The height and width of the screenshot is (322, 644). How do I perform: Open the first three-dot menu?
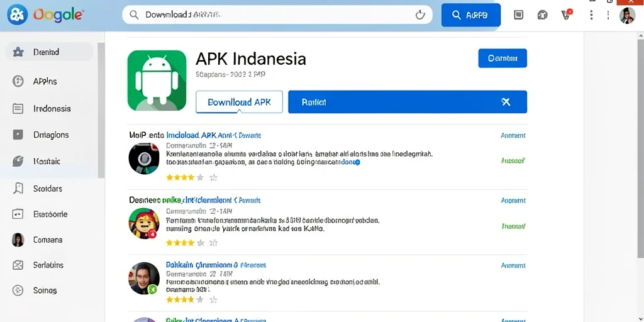(591, 15)
